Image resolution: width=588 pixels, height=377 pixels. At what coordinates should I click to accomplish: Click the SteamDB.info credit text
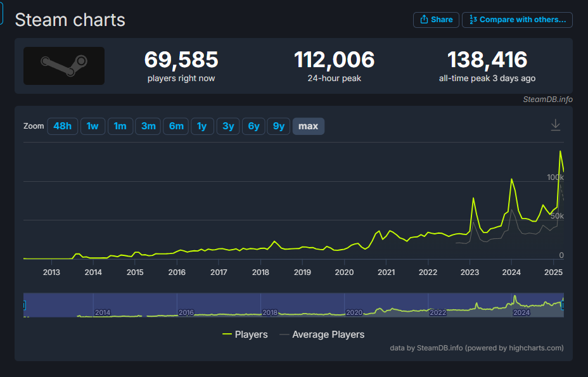[x=547, y=99]
